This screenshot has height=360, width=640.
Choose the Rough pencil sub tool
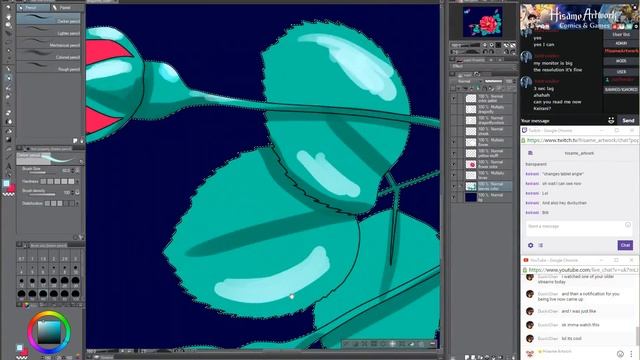click(49, 67)
